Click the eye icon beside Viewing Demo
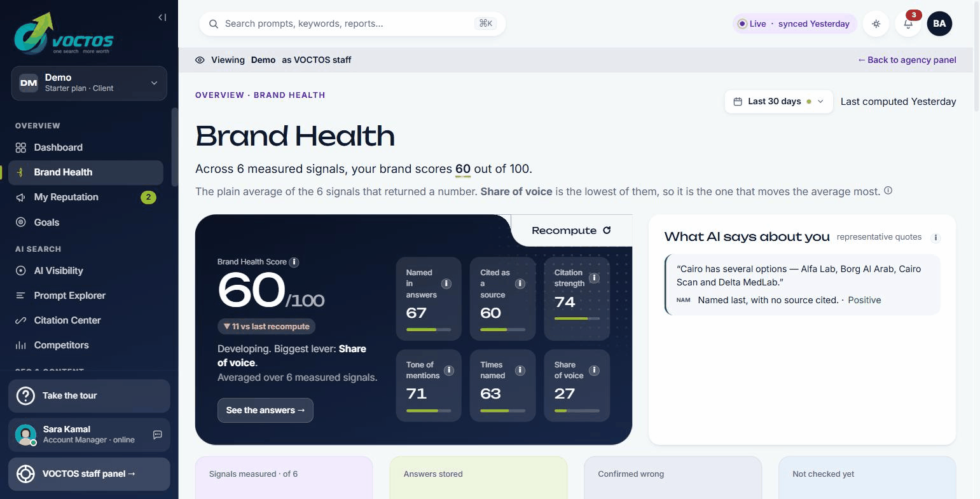The width and height of the screenshot is (980, 499). tap(200, 60)
